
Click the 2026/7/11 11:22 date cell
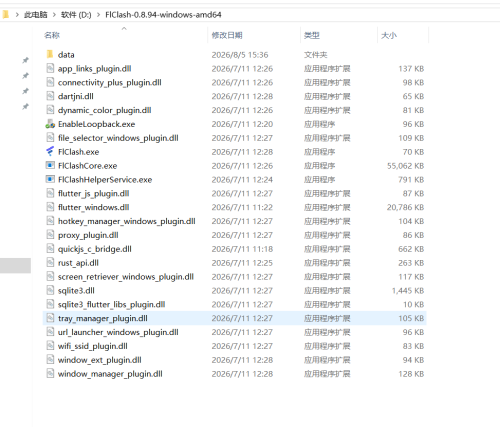pyautogui.click(x=242, y=207)
